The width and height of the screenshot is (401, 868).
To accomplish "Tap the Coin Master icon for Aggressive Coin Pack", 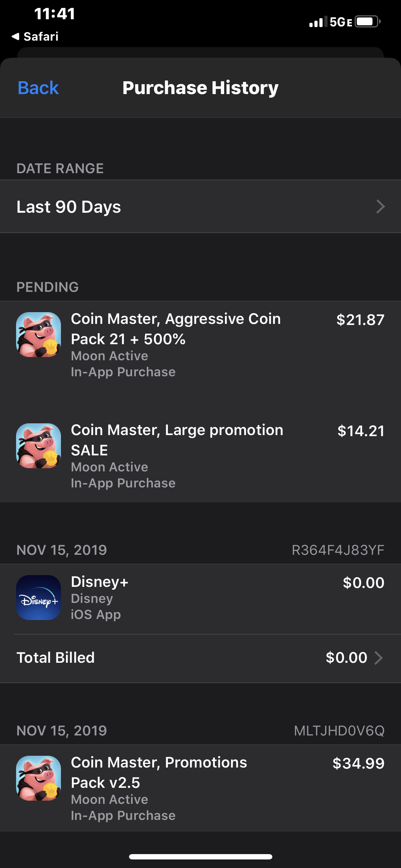I will (x=38, y=335).
